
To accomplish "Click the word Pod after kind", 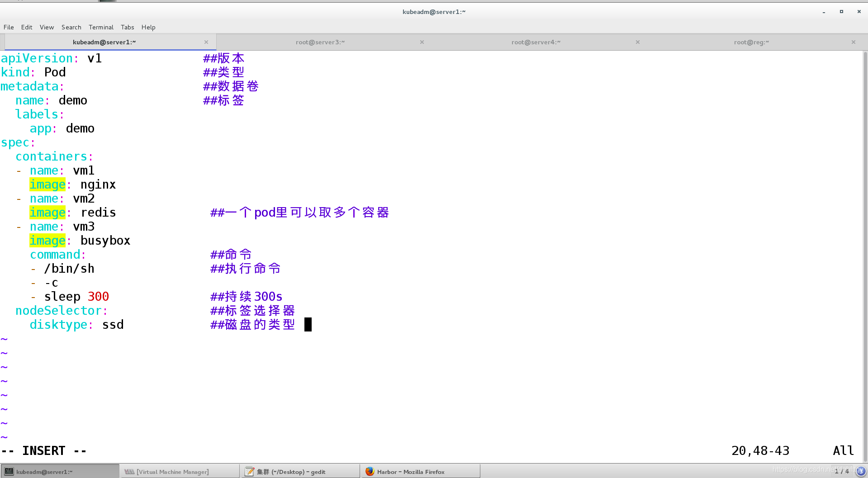I will click(x=55, y=72).
